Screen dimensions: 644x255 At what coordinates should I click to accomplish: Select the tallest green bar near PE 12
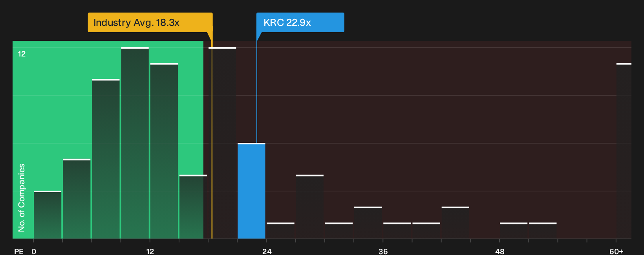coord(135,143)
